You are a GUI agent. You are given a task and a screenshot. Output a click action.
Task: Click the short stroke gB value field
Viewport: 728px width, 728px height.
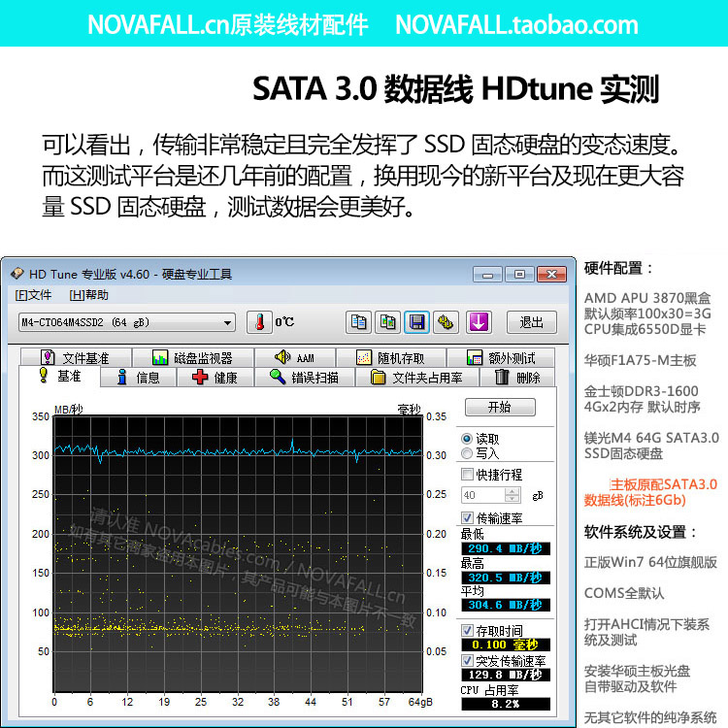[482, 495]
